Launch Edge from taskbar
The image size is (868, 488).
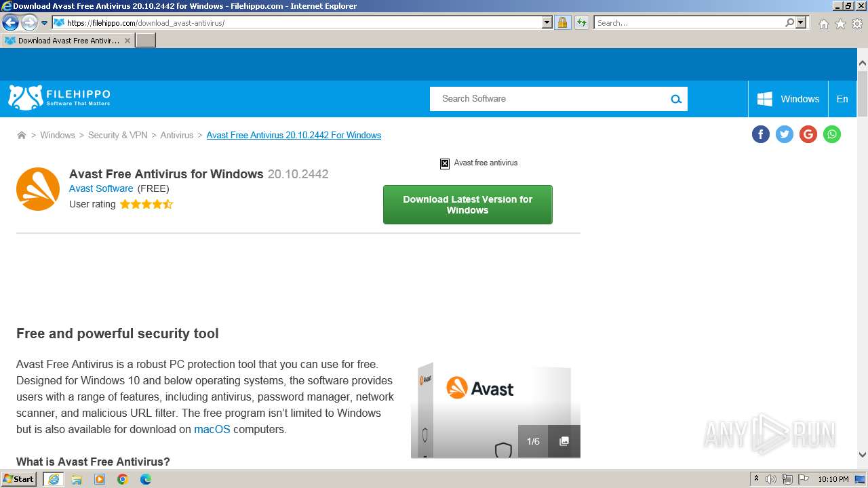point(146,479)
